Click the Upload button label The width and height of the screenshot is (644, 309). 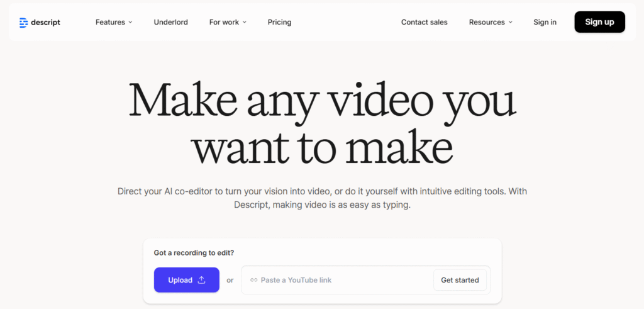[180, 280]
